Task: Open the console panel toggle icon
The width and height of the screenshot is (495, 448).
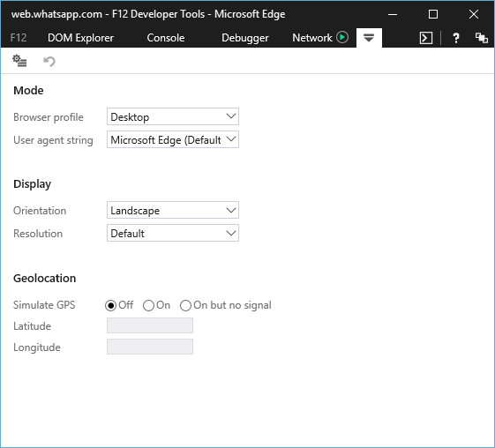Action: (426, 38)
